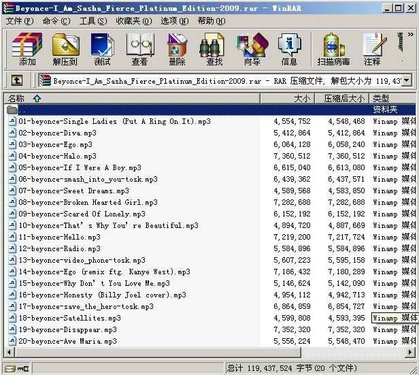Sort by the Type (类型) column header
This screenshot has width=419, height=375.
pyautogui.click(x=392, y=98)
